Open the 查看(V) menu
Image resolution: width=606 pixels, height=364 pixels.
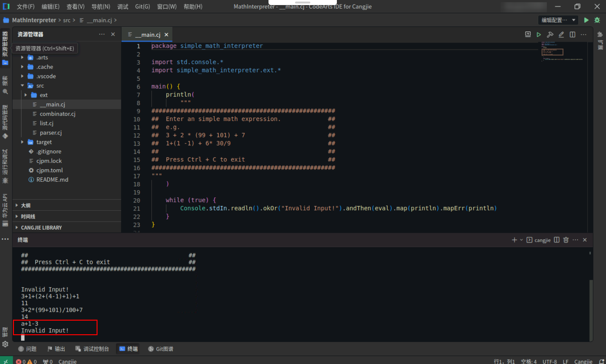[75, 7]
